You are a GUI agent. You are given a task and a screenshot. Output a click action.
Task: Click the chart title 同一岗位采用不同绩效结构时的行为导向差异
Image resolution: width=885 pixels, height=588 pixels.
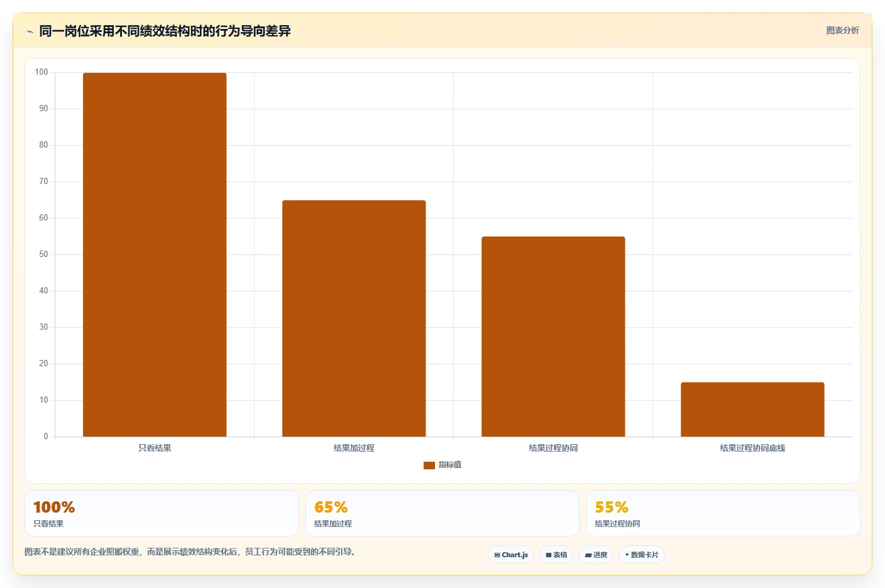pos(165,31)
